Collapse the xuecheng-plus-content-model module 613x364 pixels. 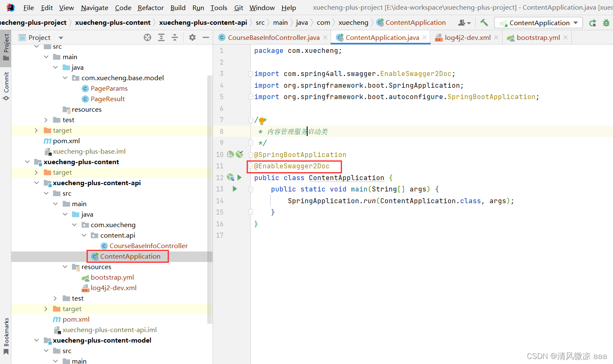click(37, 340)
